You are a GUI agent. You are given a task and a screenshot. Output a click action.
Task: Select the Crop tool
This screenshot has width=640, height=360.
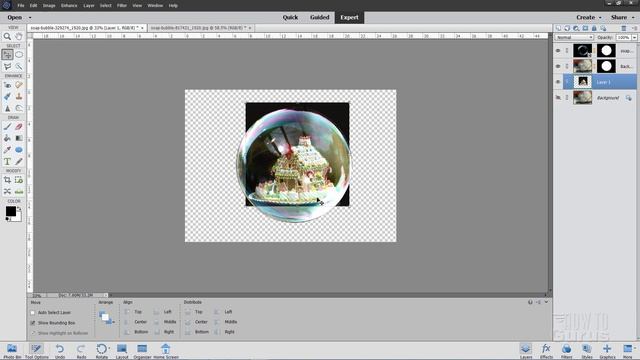(x=7, y=180)
